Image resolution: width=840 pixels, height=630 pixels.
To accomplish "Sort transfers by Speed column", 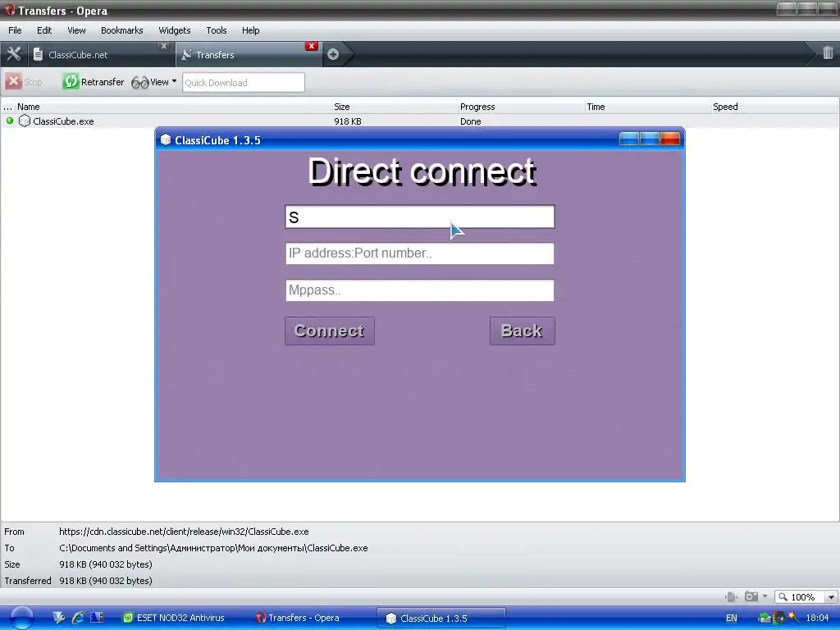I will pyautogui.click(x=725, y=107).
